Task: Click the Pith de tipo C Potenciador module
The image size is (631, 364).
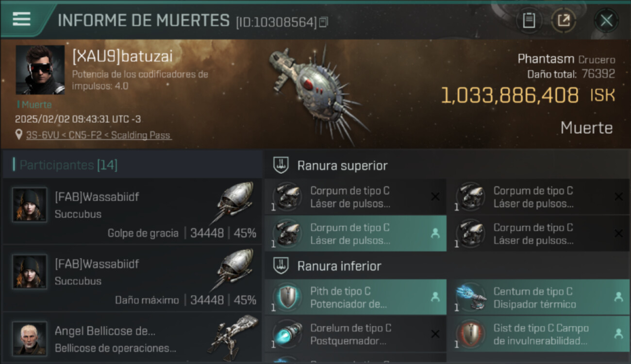Action: click(355, 297)
